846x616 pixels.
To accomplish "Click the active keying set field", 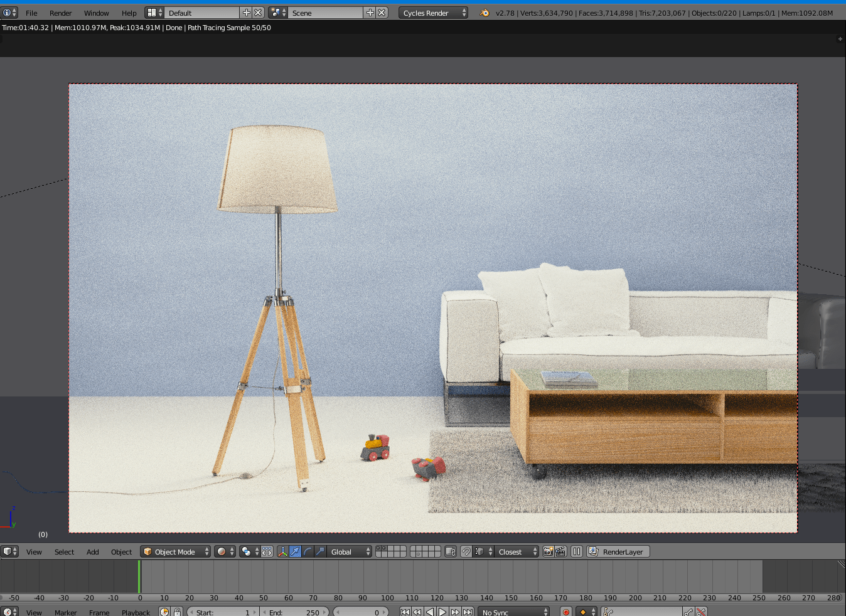I will [x=641, y=612].
